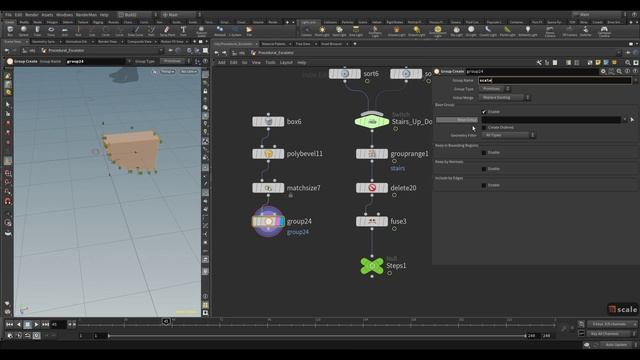Stop timeline playback

pyautogui.click(x=27, y=324)
